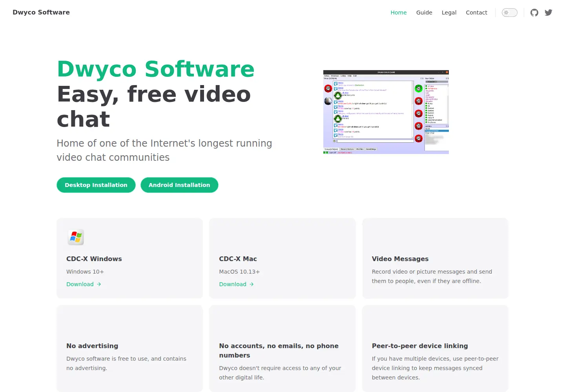Go to the Home nav item

(x=399, y=13)
